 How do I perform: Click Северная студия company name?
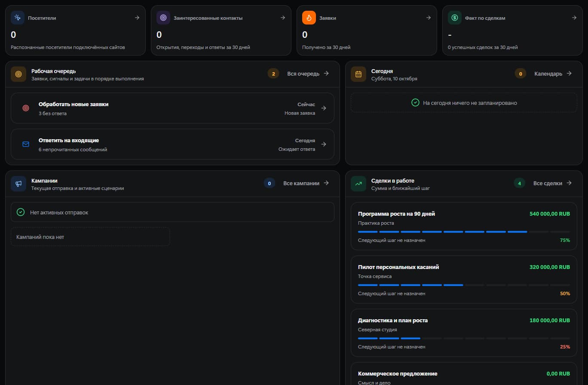click(377, 330)
